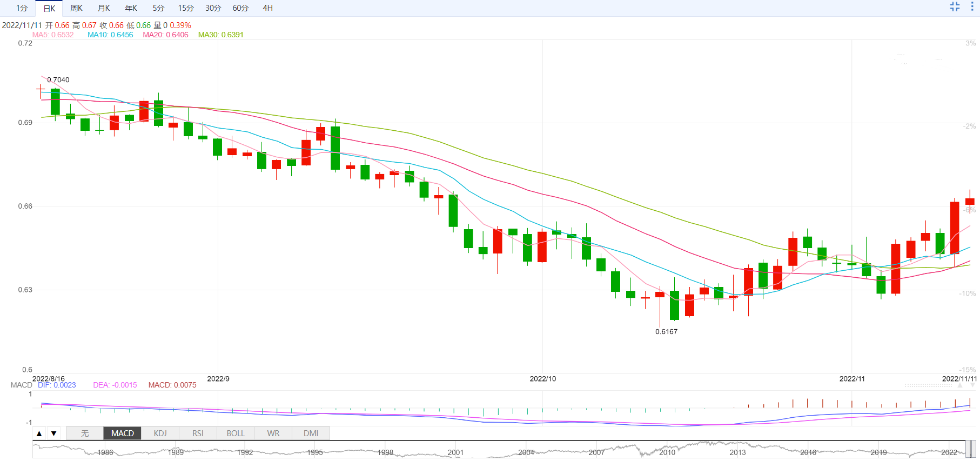980x474 pixels.
Task: Click the 0.7040 high price annotation
Action: pyautogui.click(x=58, y=80)
